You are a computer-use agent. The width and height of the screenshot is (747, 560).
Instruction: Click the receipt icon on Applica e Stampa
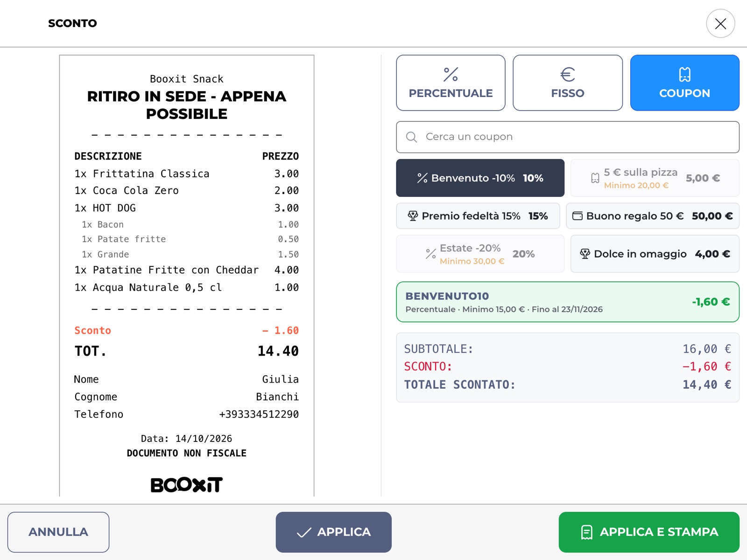pyautogui.click(x=587, y=532)
